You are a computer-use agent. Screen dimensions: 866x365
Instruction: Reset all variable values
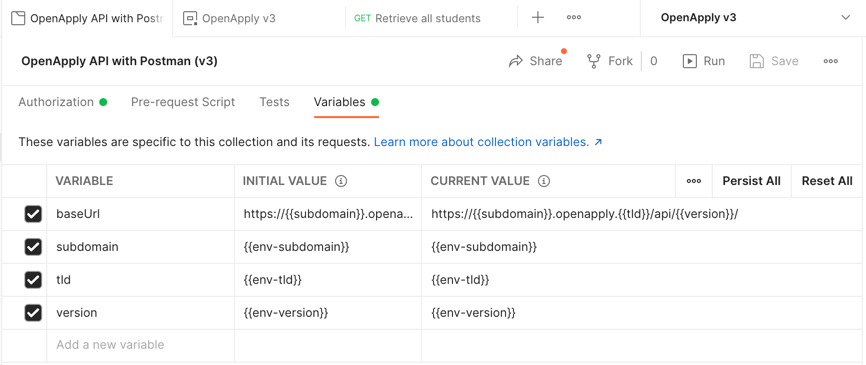[827, 181]
